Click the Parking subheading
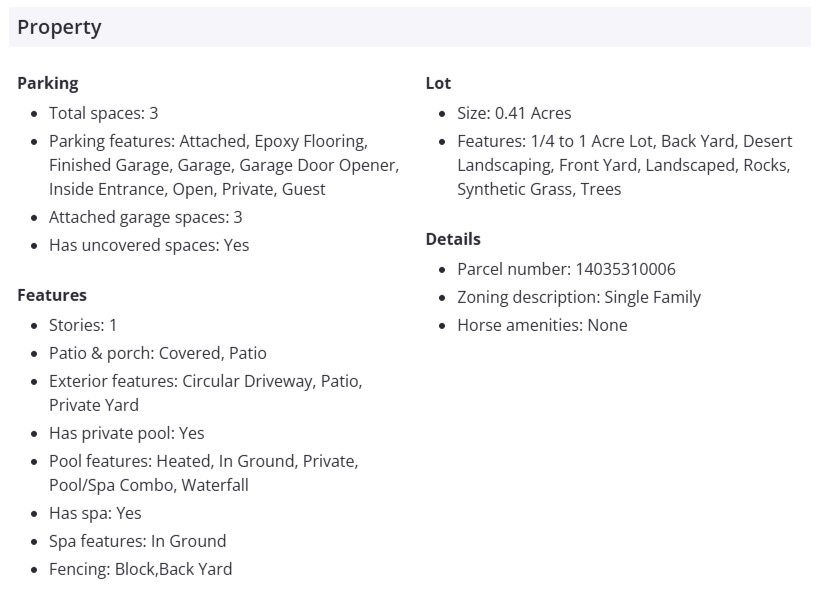Screen dimensions: 828x601 click(47, 83)
